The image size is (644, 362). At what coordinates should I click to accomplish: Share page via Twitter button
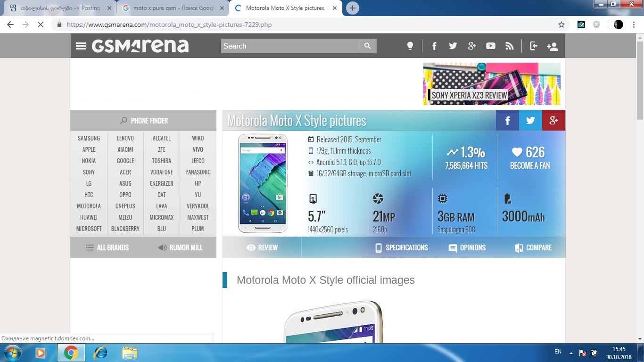pyautogui.click(x=530, y=121)
